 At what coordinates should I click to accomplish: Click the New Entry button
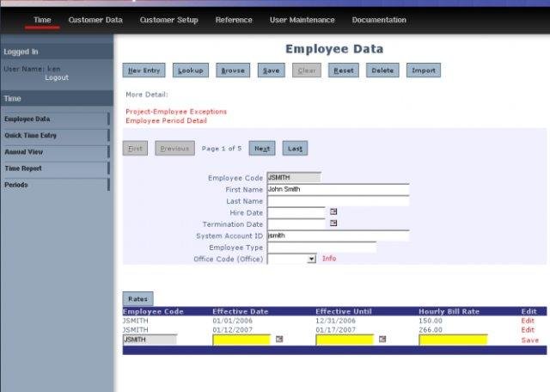pos(144,70)
